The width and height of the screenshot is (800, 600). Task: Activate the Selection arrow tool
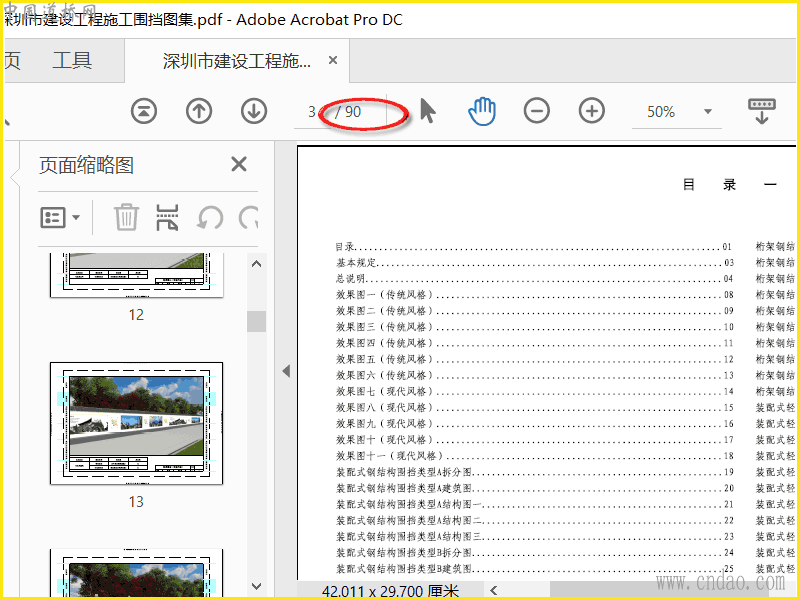click(x=428, y=111)
